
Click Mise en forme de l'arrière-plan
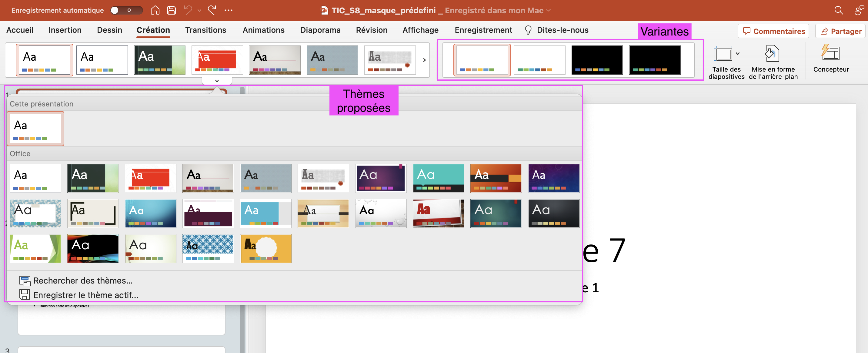773,62
